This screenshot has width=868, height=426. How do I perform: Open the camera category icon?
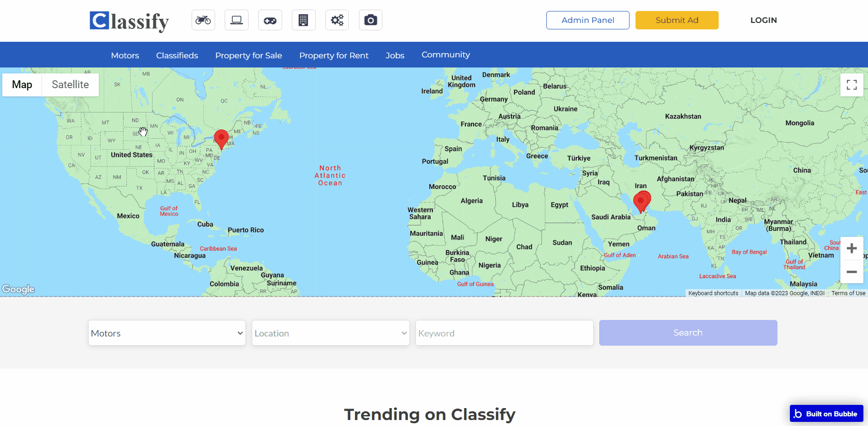click(370, 20)
